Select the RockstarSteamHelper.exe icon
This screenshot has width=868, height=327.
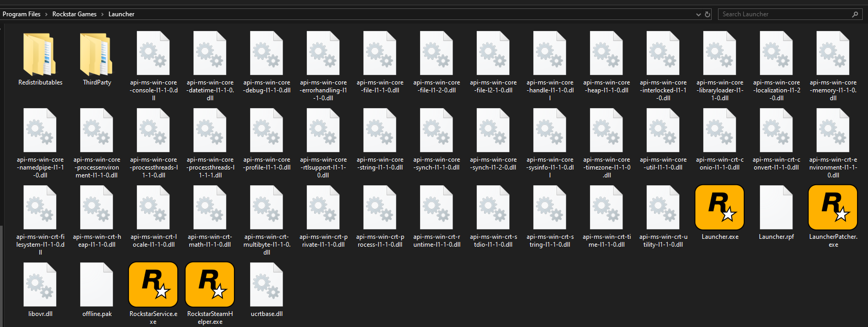[x=210, y=284]
